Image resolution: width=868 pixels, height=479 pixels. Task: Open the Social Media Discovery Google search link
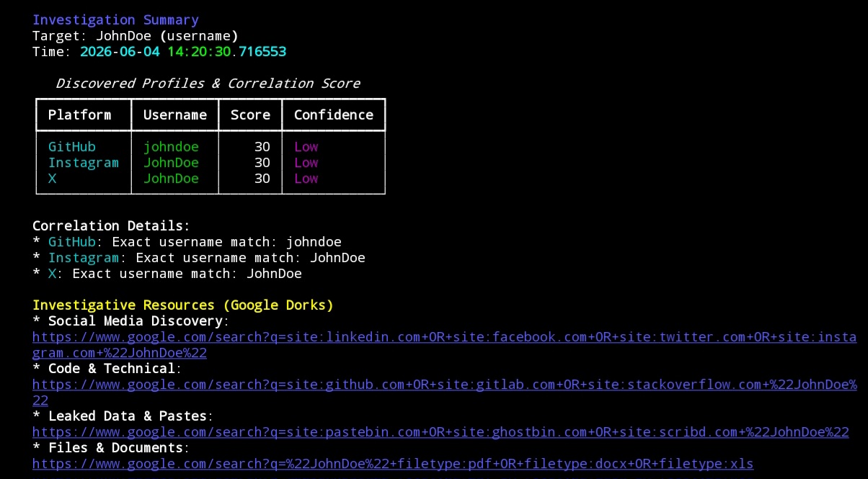(444, 345)
